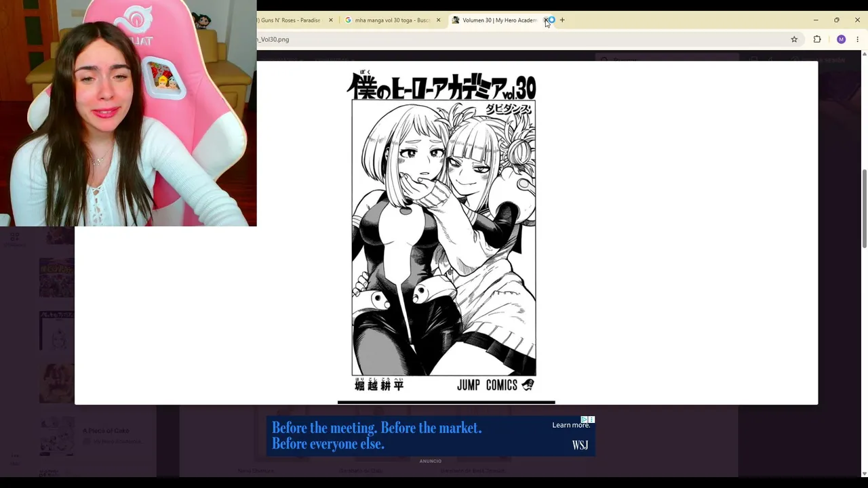Close the Volumen 30 My Hero Academia tab

pyautogui.click(x=547, y=20)
